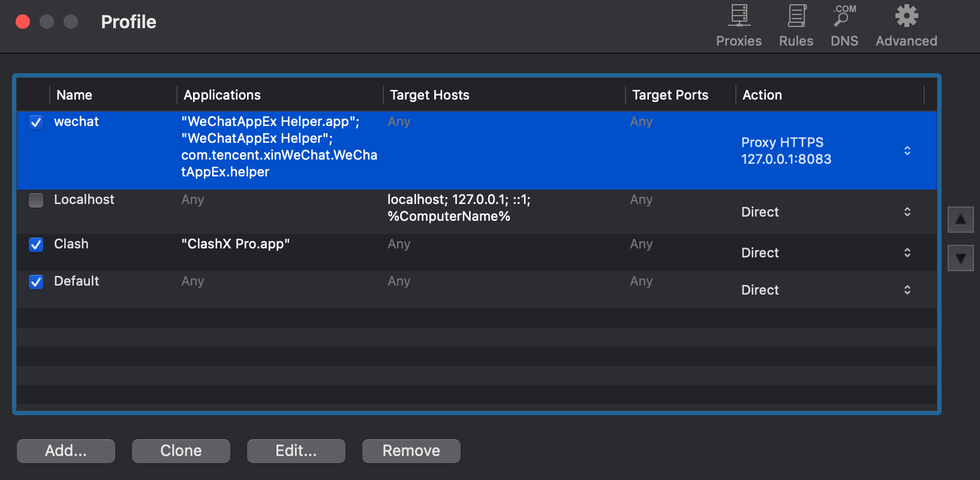This screenshot has width=980, height=480.
Task: Clone the selected rule
Action: coord(181,451)
